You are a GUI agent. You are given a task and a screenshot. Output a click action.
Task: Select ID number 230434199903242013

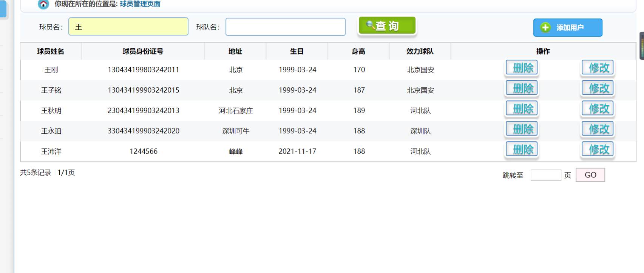144,111
